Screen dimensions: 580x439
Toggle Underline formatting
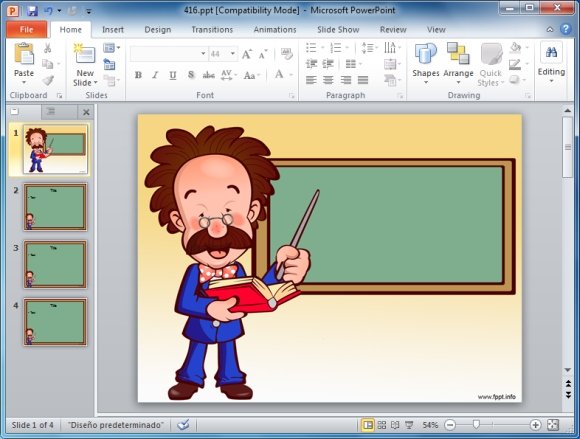tap(172, 75)
